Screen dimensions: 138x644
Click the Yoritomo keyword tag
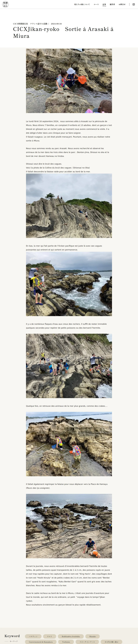pyautogui.click(x=66, y=642)
